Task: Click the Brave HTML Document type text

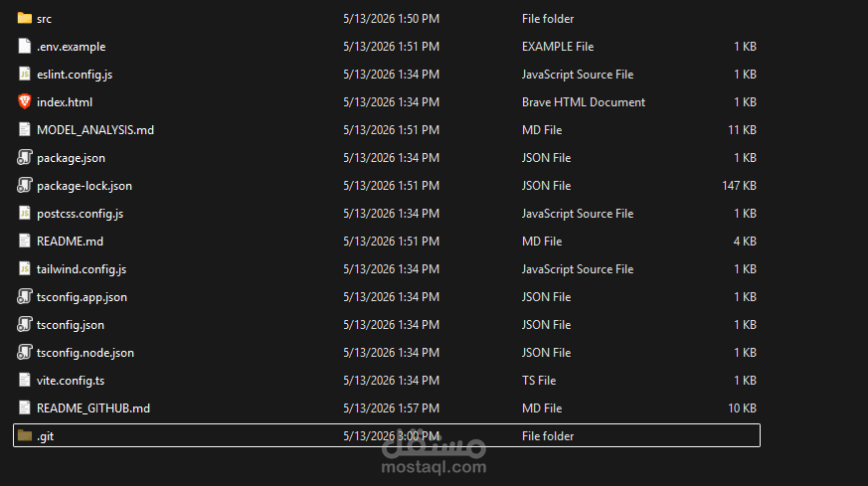Action: click(584, 101)
